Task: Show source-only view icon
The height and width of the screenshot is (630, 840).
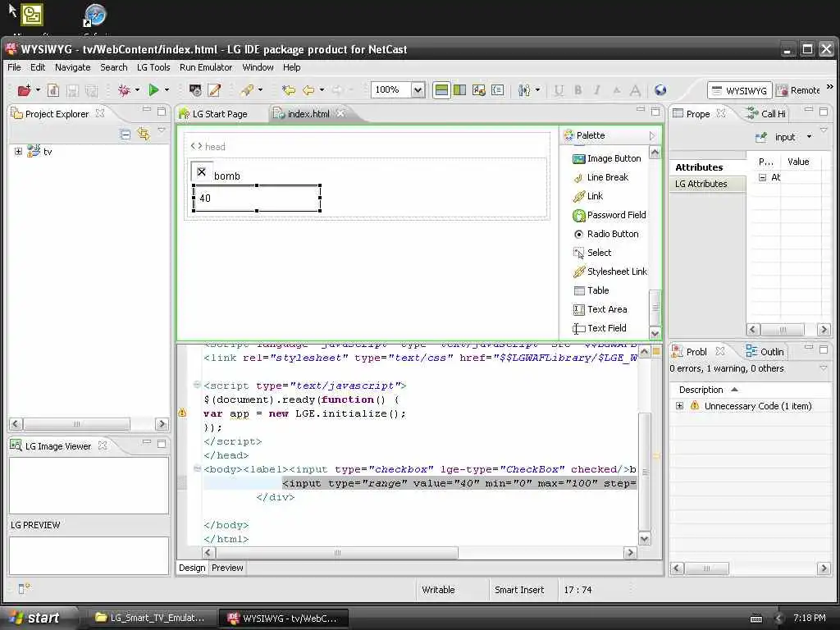Action: coord(498,90)
